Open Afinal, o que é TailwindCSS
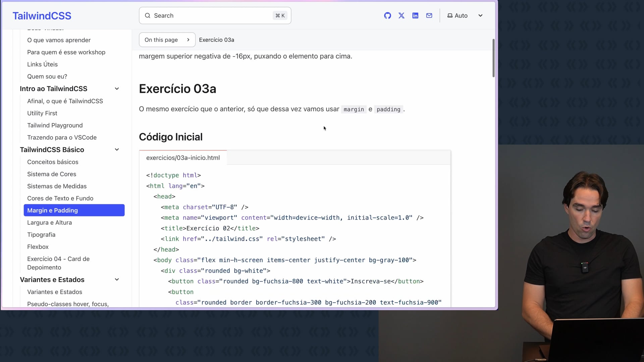Screen dimensions: 644x362 pyautogui.click(x=65, y=101)
